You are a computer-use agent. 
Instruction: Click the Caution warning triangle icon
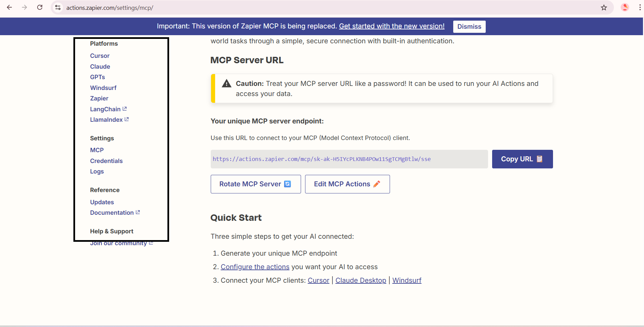tap(226, 84)
